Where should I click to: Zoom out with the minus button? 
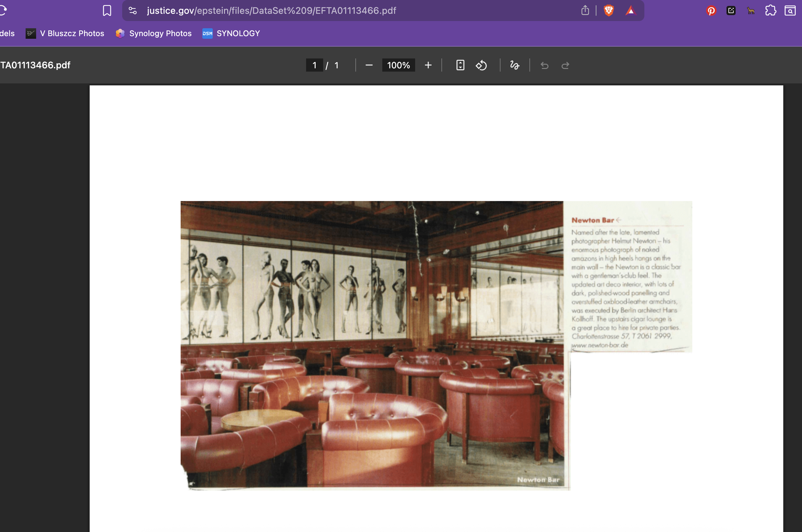(369, 65)
